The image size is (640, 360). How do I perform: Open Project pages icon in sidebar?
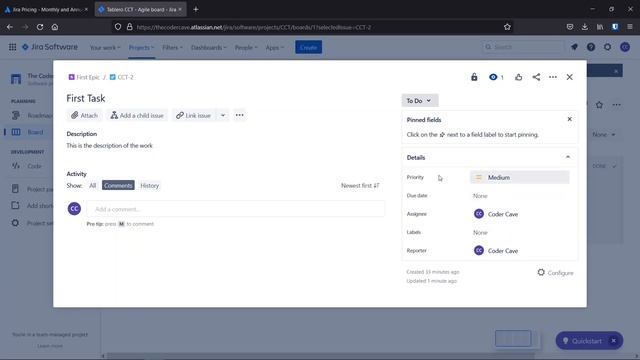[16, 189]
